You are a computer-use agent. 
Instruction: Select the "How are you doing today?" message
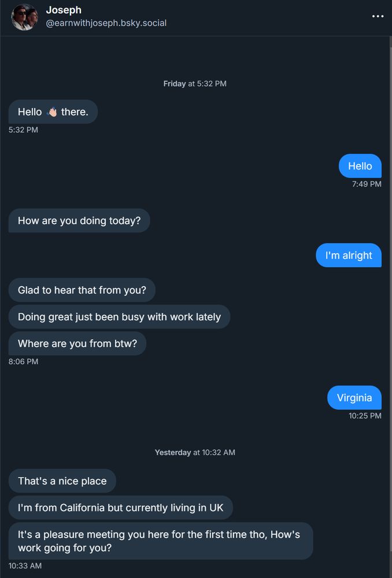(x=79, y=221)
